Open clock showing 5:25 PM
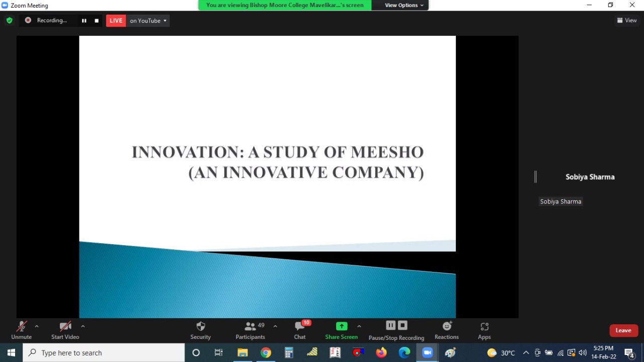The image size is (644, 362). [604, 352]
